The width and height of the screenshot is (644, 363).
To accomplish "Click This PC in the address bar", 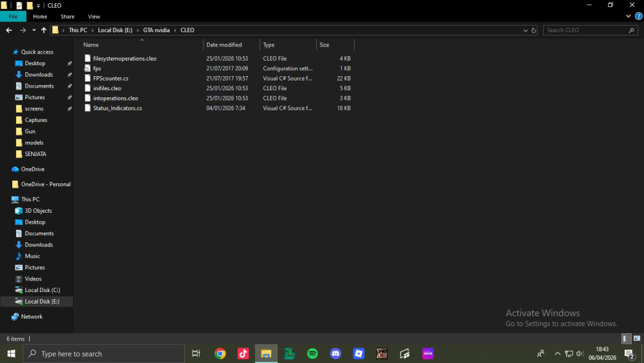I will pyautogui.click(x=78, y=30).
